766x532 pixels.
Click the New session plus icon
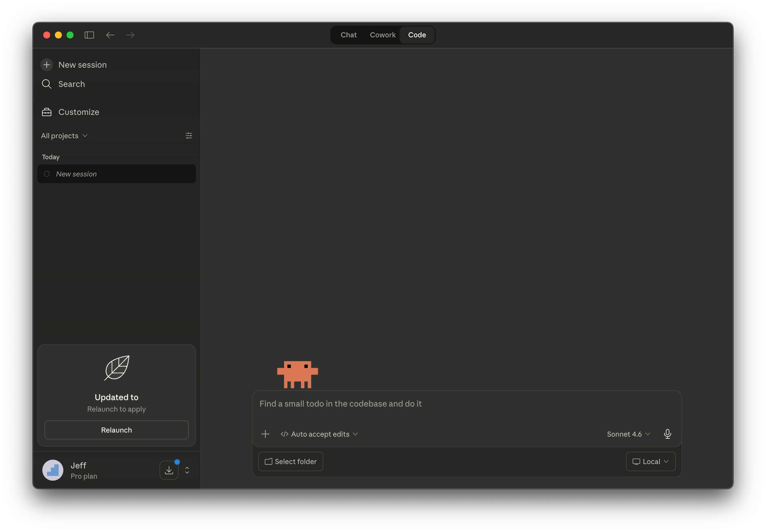pyautogui.click(x=47, y=65)
